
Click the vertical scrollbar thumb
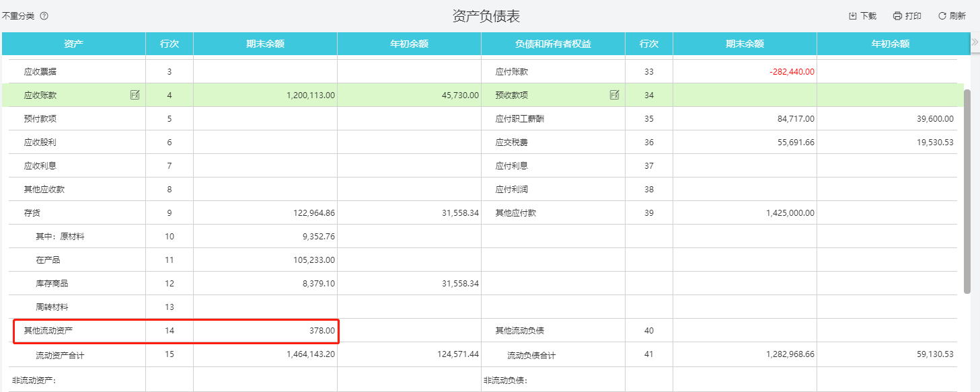[x=967, y=192]
